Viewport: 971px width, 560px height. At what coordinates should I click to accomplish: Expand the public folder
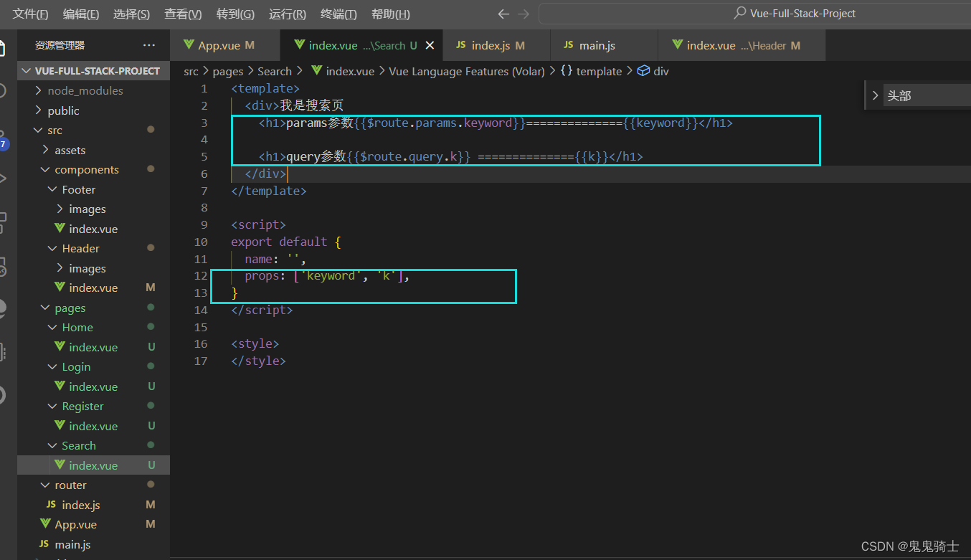coord(93,110)
